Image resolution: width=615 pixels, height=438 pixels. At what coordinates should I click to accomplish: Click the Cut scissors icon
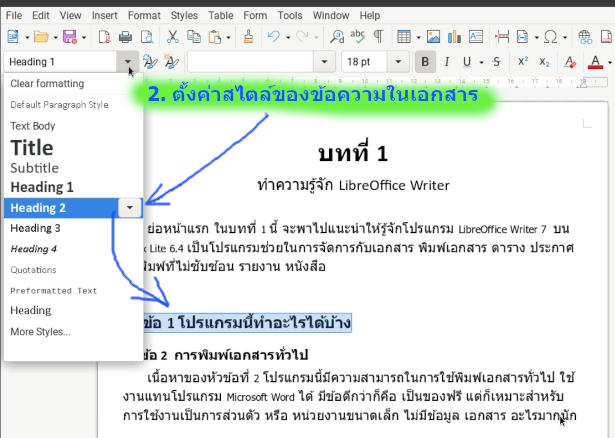tap(173, 37)
